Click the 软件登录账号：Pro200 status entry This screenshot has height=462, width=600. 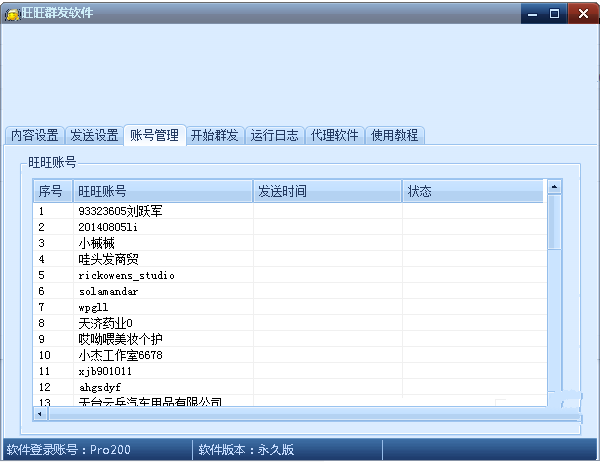[x=69, y=449]
